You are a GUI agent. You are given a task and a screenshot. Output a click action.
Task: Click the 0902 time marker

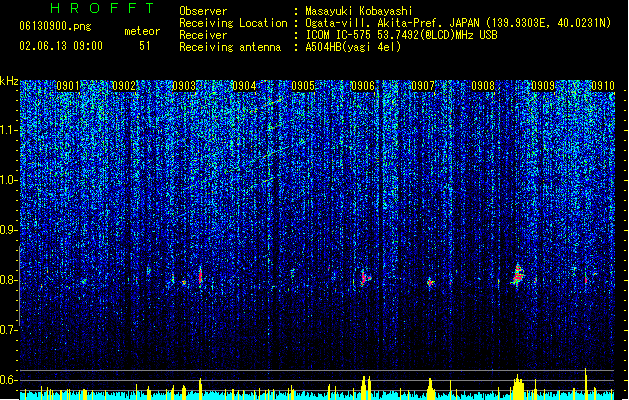click(124, 86)
